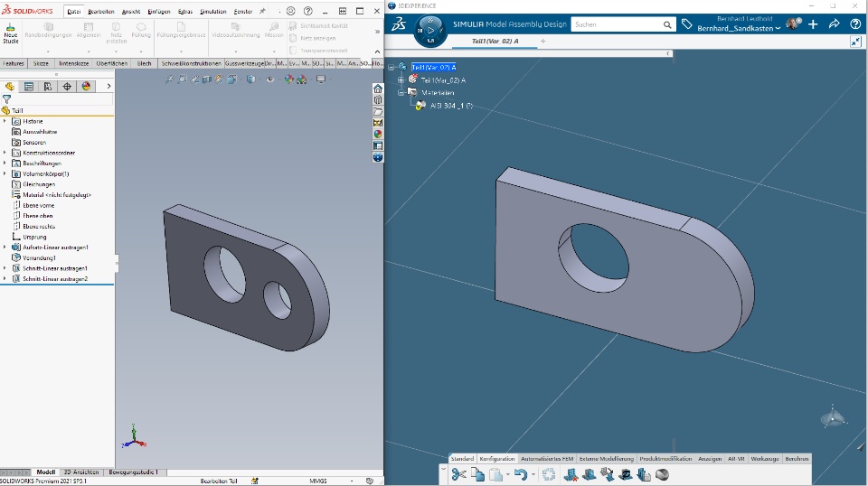Click the gray material sphere icon in action bar
Viewport: 868px width, 486px height.
[662, 474]
